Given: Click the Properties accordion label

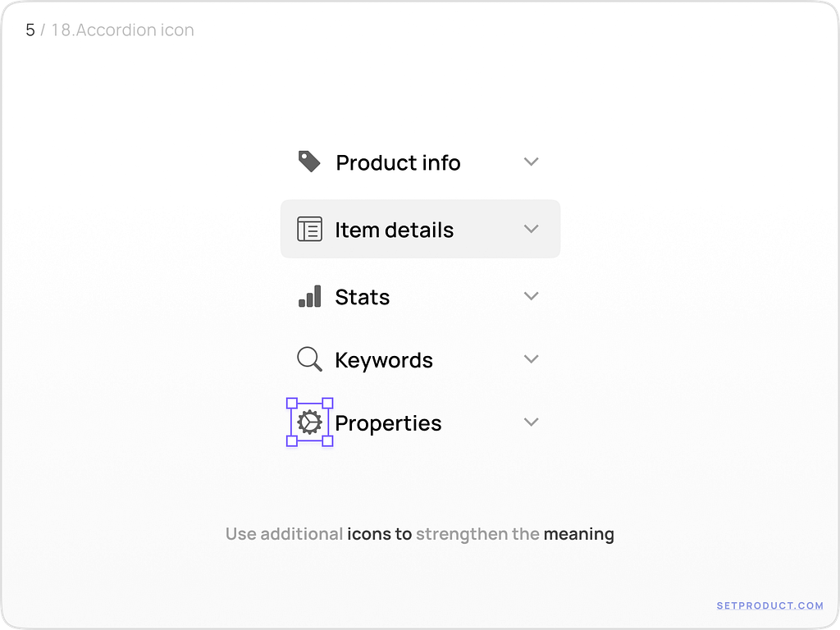Looking at the screenshot, I should [388, 423].
